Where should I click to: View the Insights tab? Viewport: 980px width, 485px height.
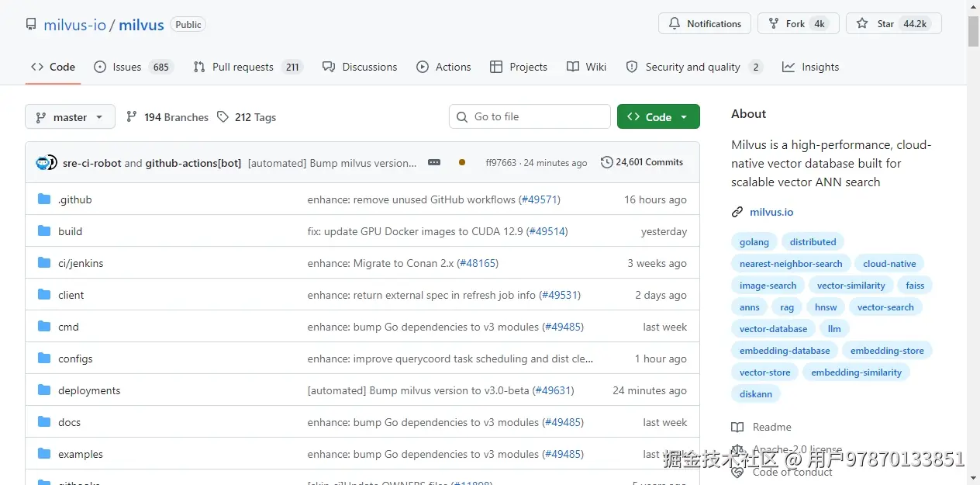810,67
